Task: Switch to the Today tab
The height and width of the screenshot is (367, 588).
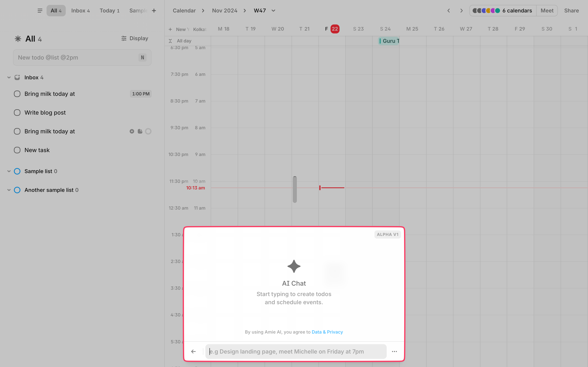Action: pos(109,11)
